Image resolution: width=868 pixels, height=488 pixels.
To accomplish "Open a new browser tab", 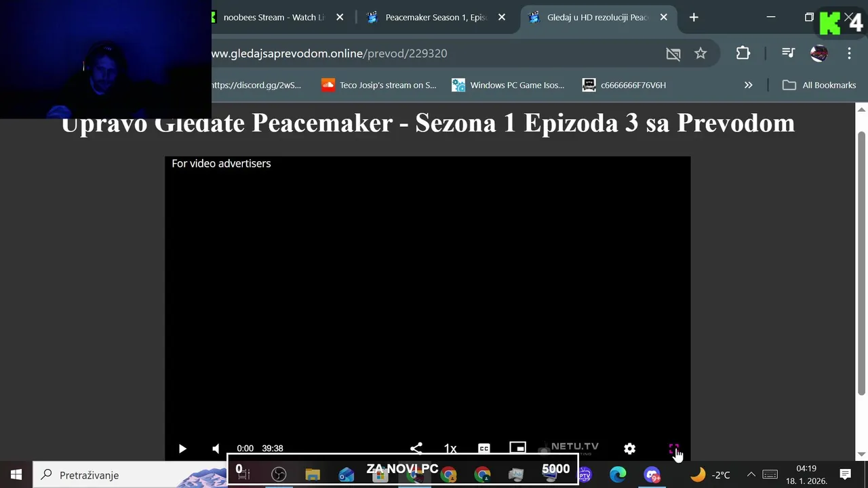I will coord(694,18).
